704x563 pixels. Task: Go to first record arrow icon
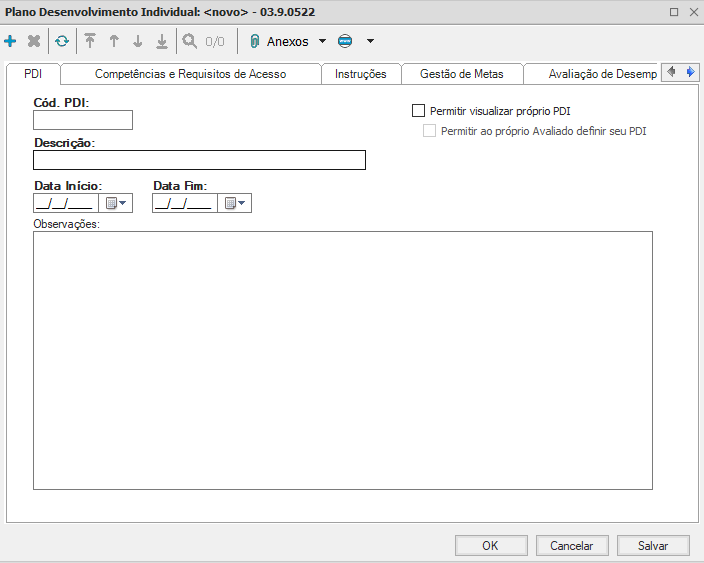pyautogui.click(x=90, y=42)
